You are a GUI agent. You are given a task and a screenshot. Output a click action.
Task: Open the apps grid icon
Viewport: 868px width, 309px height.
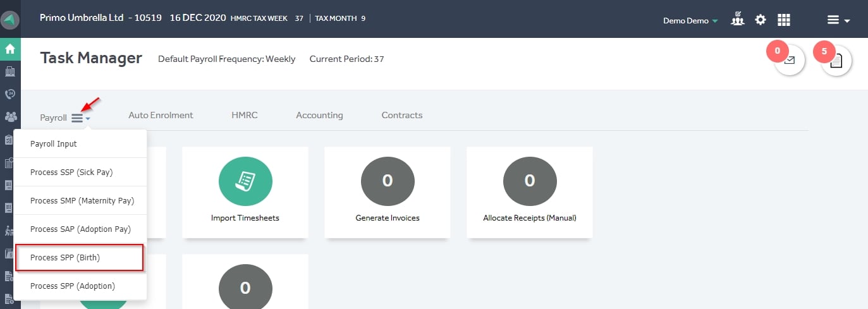pyautogui.click(x=784, y=20)
